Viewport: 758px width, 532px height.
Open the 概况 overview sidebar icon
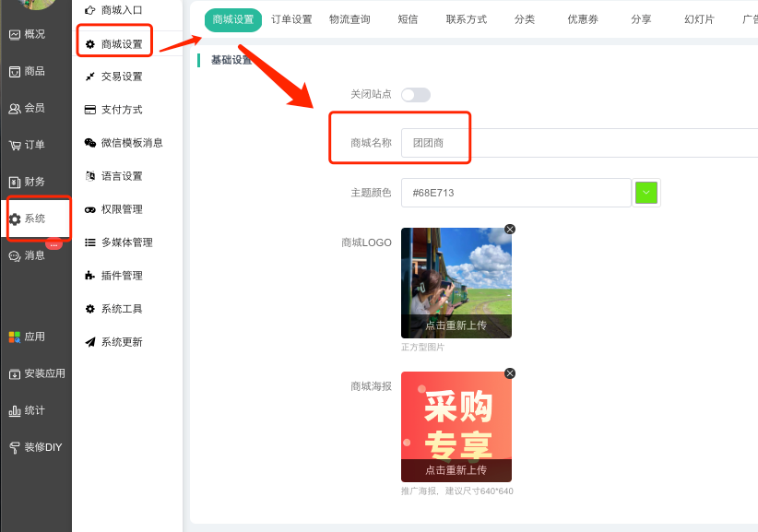click(15, 34)
